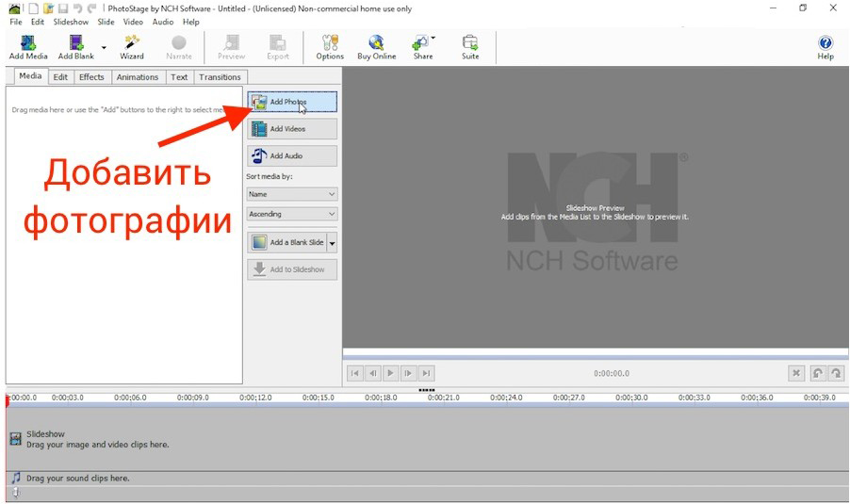Jump to end of slideshow preview
Image resolution: width=850 pixels, height=504 pixels.
[x=427, y=373]
